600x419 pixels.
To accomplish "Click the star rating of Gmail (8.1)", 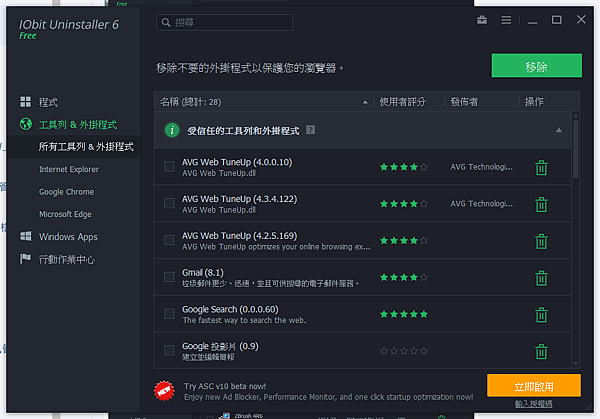I will [404, 277].
